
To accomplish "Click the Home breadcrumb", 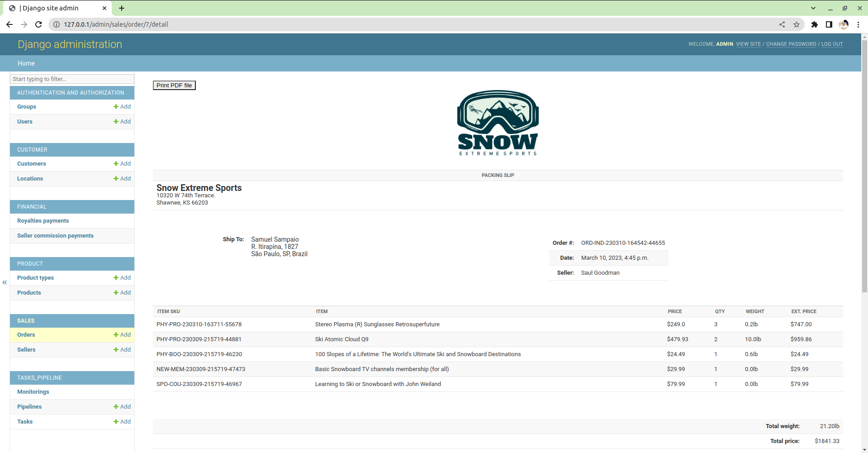I will (26, 63).
